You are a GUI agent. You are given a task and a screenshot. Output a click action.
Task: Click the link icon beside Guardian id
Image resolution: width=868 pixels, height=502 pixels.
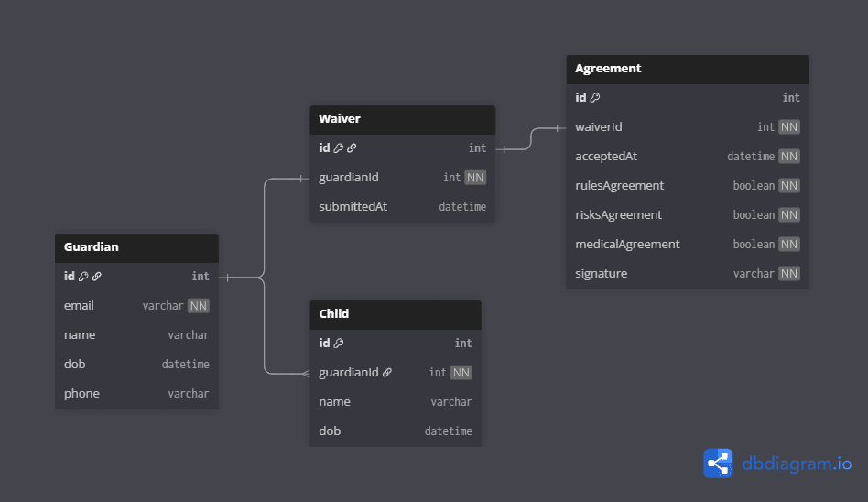96,277
